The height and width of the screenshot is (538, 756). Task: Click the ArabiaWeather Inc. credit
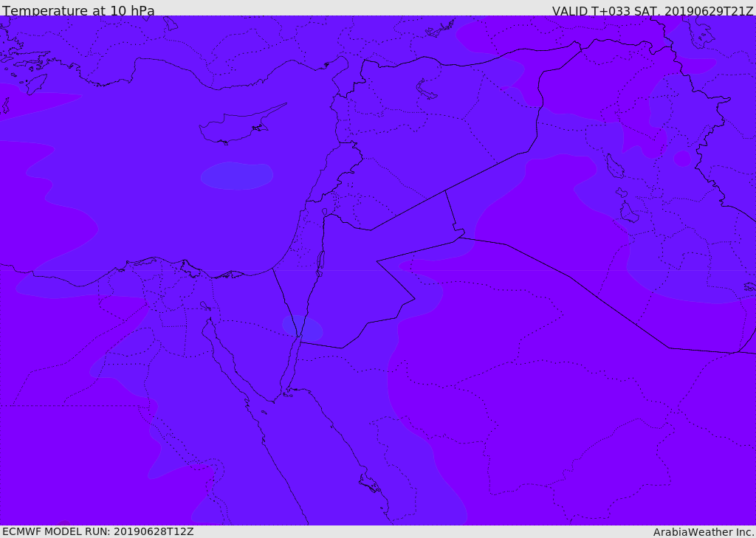tap(704, 532)
